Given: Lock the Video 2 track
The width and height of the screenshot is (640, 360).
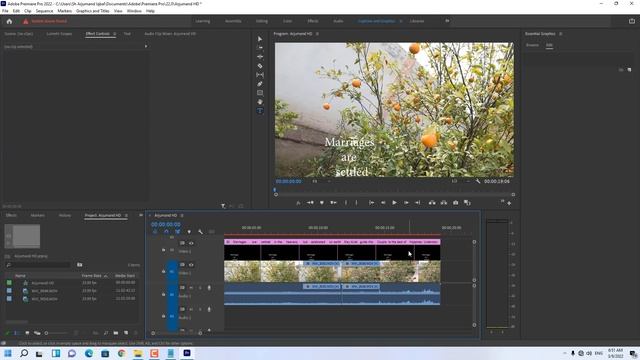Looking at the screenshot, I should 164,250.
